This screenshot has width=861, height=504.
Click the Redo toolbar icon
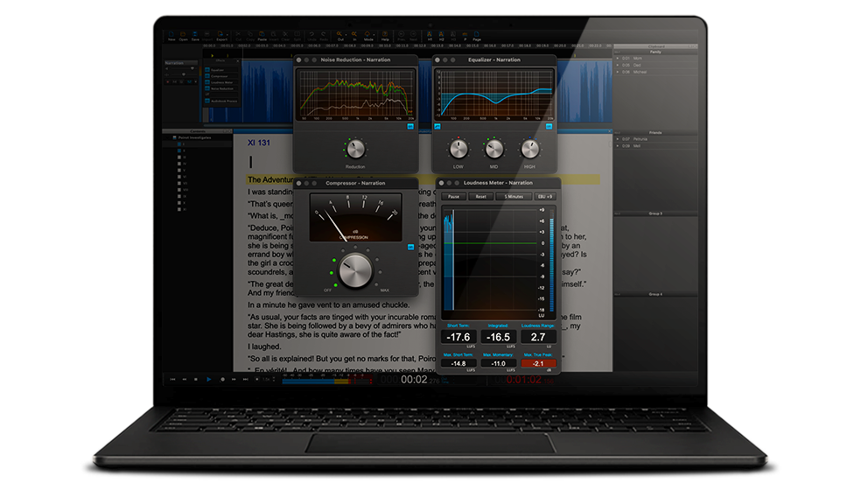coord(324,34)
